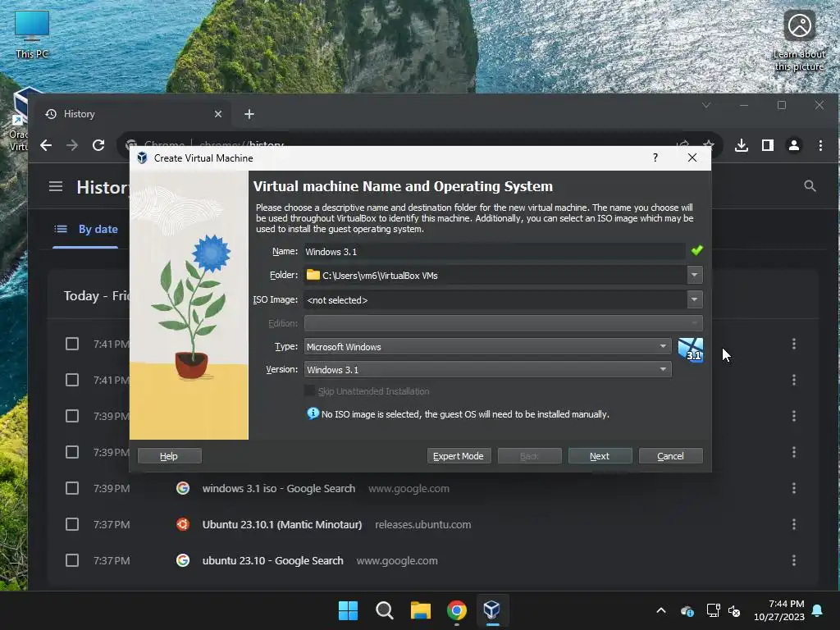840x630 pixels.
Task: Toggle Chrome side panel icon
Action: (768, 145)
